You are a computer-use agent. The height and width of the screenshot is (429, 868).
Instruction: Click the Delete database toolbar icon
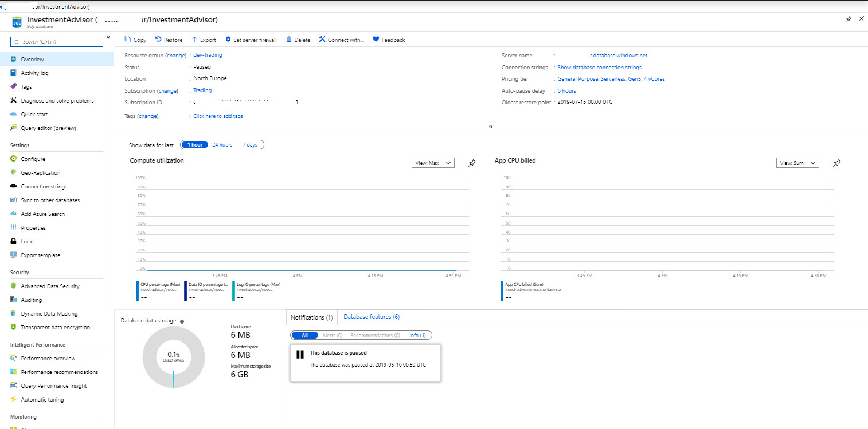coord(298,39)
